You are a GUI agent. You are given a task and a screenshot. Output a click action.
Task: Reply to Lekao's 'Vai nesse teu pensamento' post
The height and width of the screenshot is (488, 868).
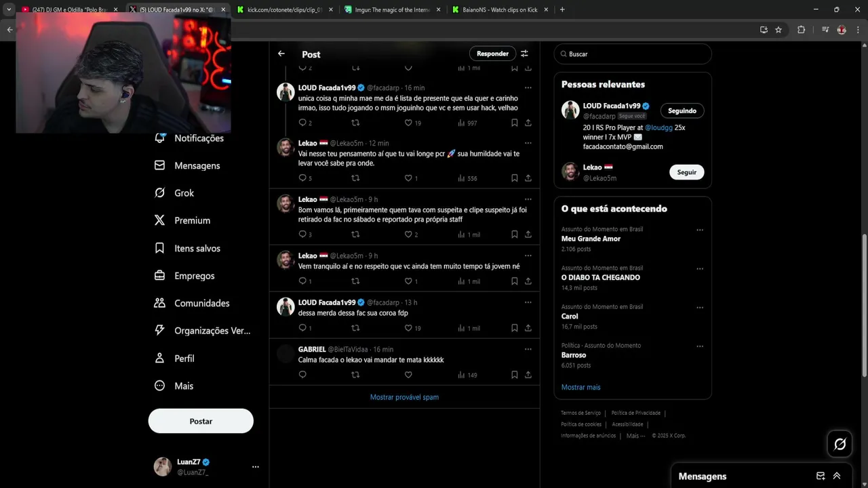pyautogui.click(x=302, y=178)
